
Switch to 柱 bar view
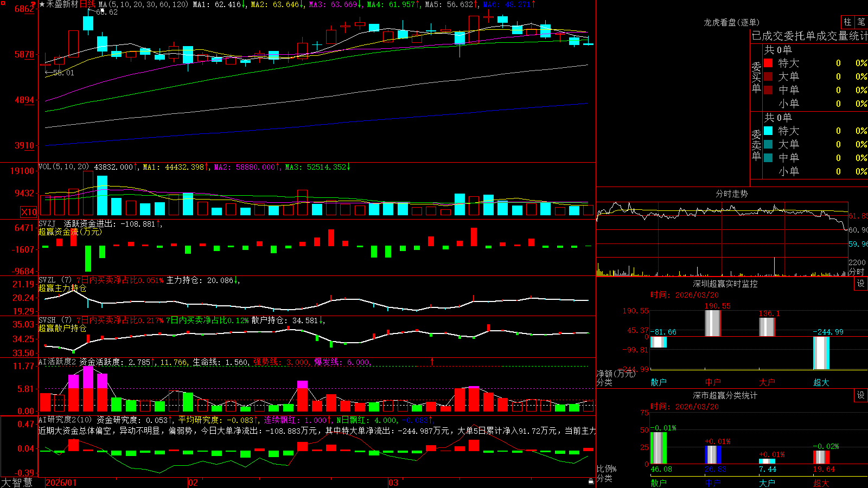pos(847,22)
